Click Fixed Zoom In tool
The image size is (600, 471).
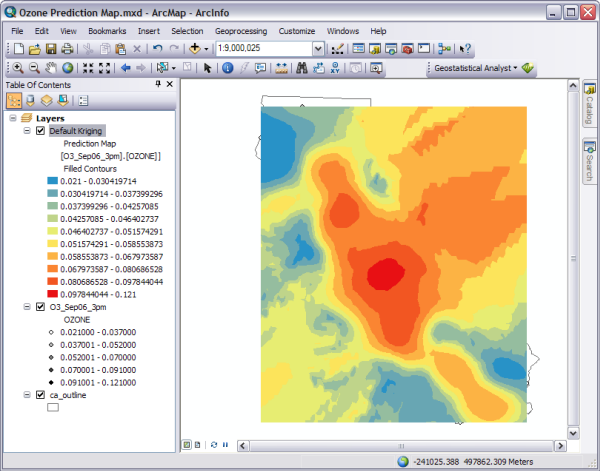point(88,68)
